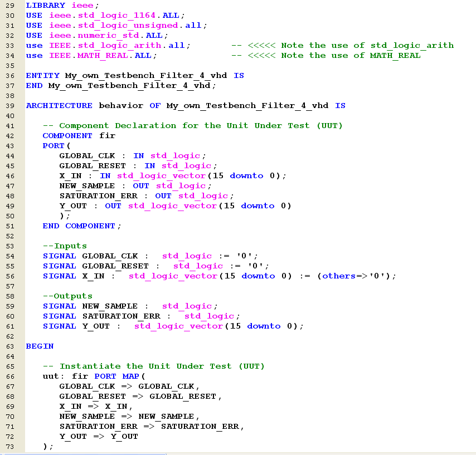Click the OUT keyword on line 47
The width and height of the screenshot is (476, 455).
tap(141, 186)
